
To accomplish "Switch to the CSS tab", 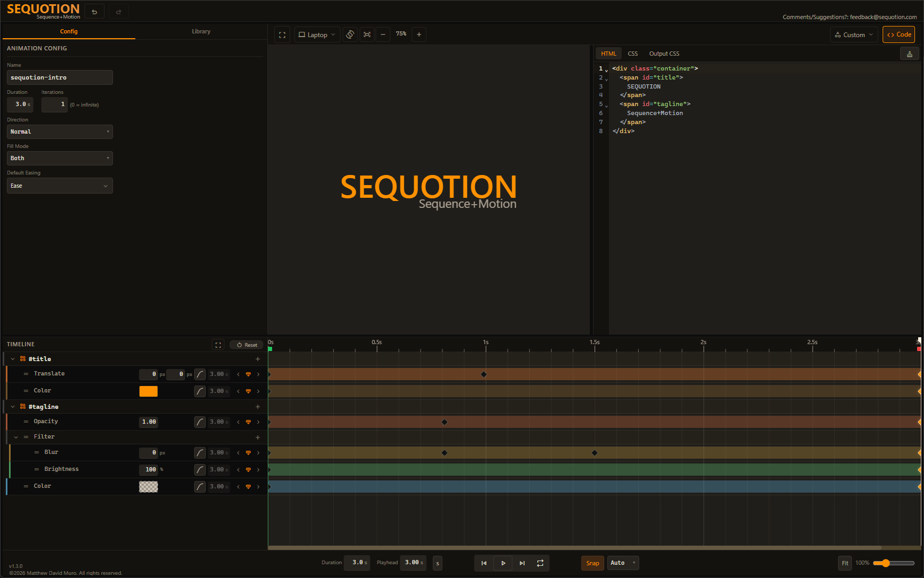I will click(632, 53).
